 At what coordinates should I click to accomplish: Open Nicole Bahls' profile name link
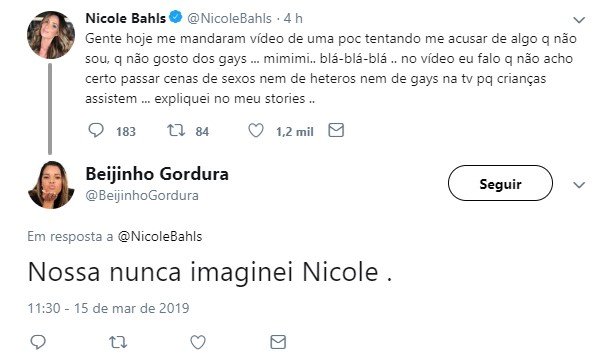[125, 18]
